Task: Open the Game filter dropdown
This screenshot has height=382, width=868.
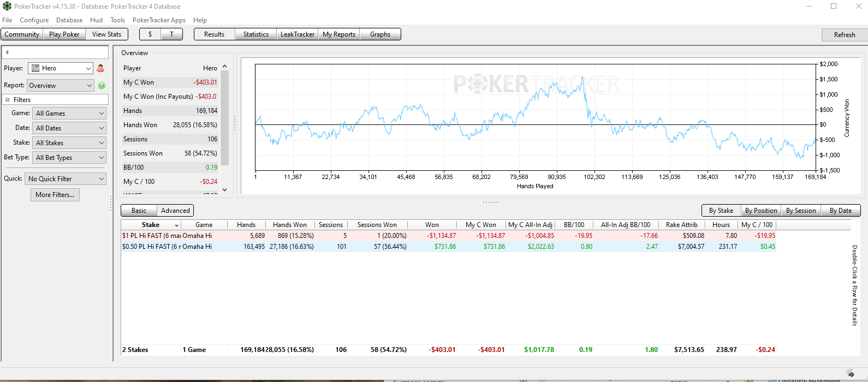Action: point(69,114)
